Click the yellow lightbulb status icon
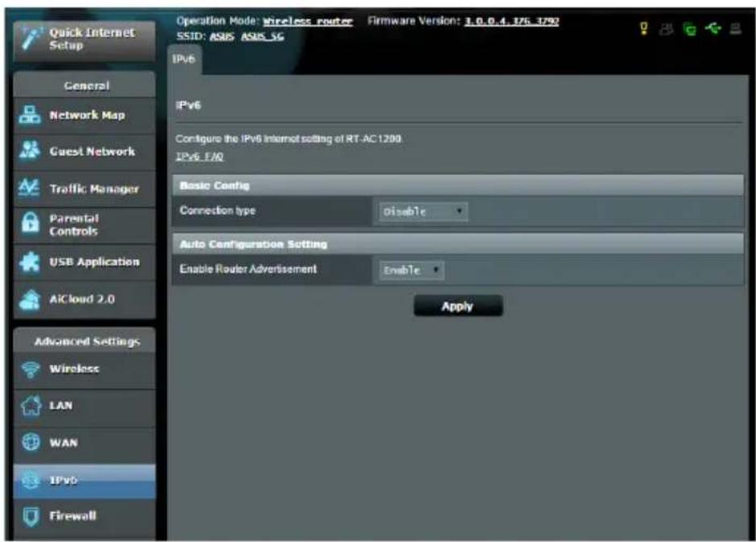This screenshot has height=542, width=756. [643, 28]
